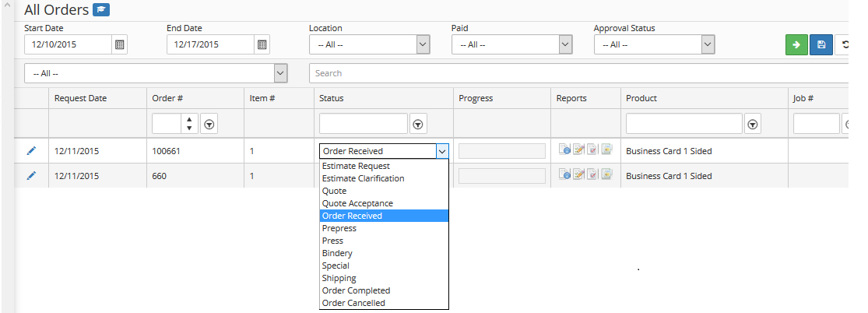The height and width of the screenshot is (313, 868).
Task: Open the Start Date calendar picker
Action: [x=120, y=44]
